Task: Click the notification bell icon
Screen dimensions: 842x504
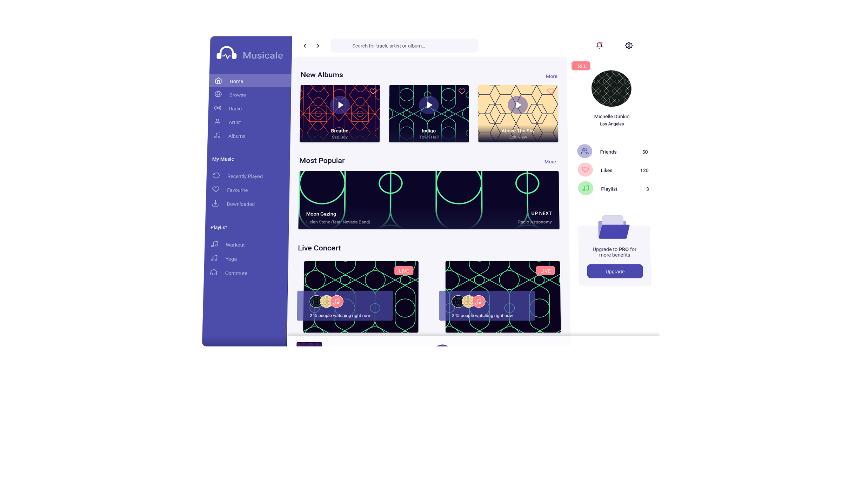Action: pos(599,45)
